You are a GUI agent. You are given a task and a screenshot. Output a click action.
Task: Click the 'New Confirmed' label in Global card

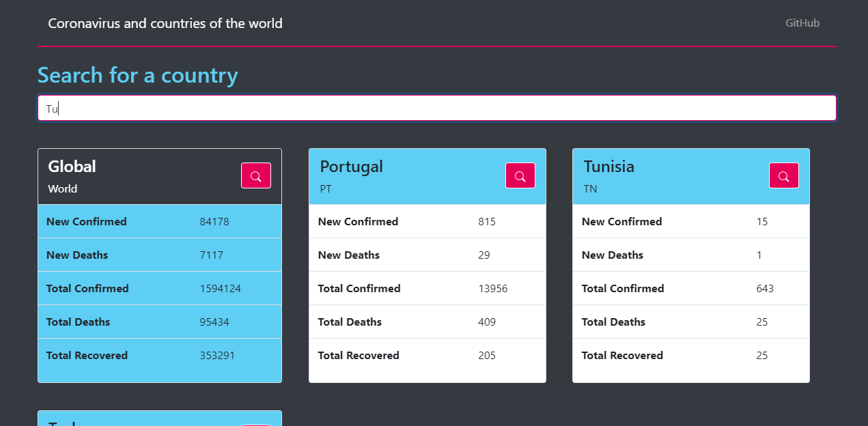[87, 222]
